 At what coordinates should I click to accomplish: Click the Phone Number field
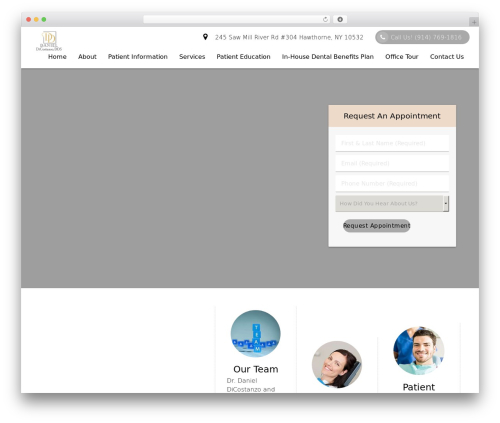[392, 183]
